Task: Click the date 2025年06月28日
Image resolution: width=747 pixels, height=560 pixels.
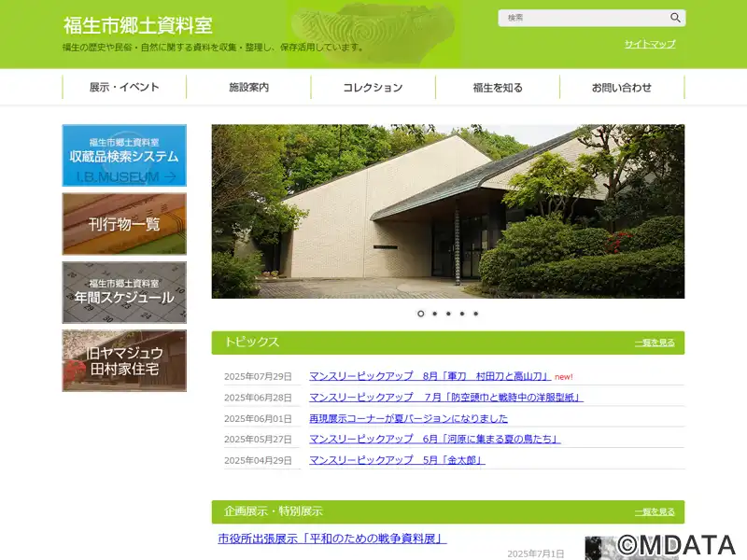Action: click(x=258, y=398)
